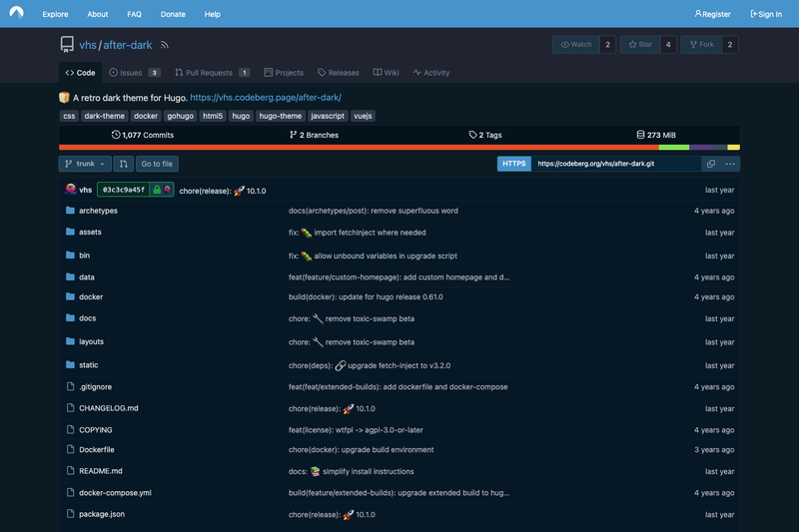This screenshot has width=799, height=532.
Task: Click the CHANGELOG.md file icon
Action: 70,408
